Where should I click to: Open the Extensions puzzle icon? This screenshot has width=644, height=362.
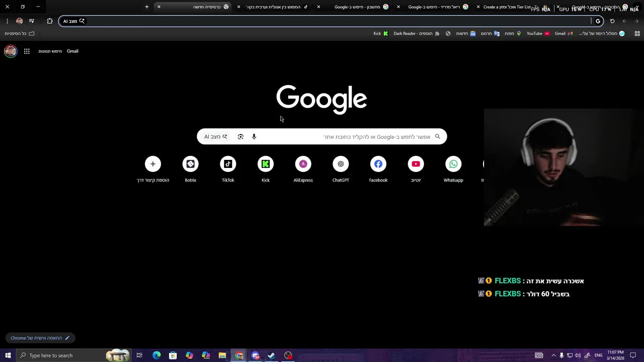tap(49, 21)
